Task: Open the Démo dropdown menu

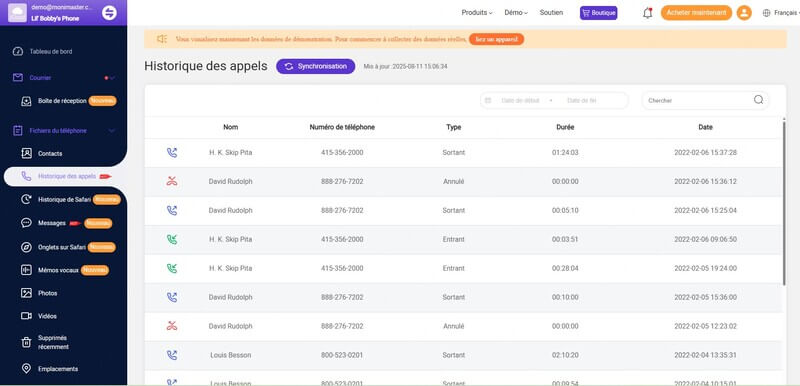Action: tap(516, 13)
